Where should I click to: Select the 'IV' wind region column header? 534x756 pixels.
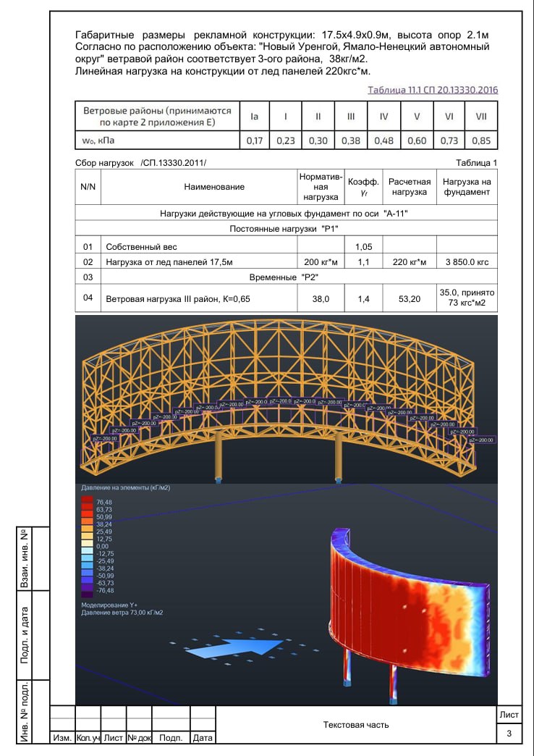[x=383, y=116]
